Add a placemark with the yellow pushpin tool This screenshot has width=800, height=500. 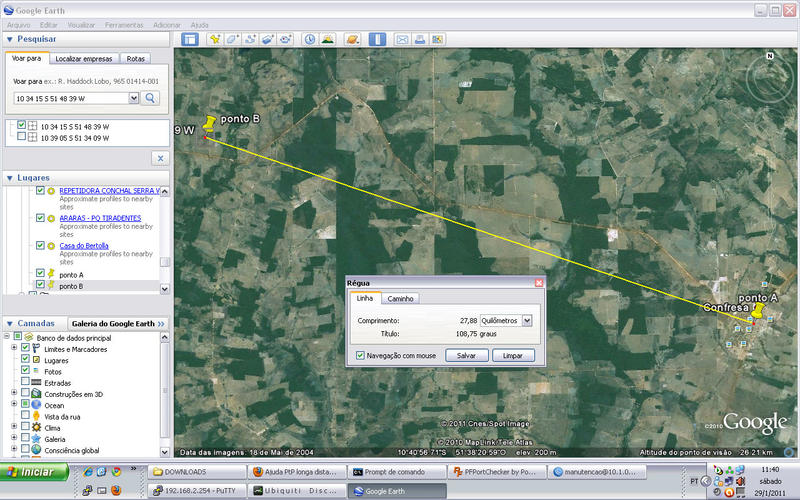tap(215, 39)
